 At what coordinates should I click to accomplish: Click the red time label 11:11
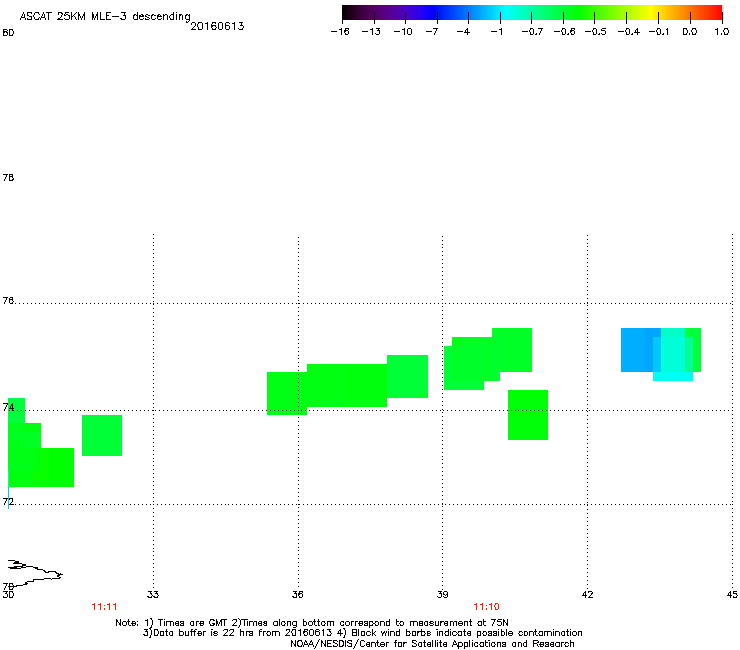point(104,607)
